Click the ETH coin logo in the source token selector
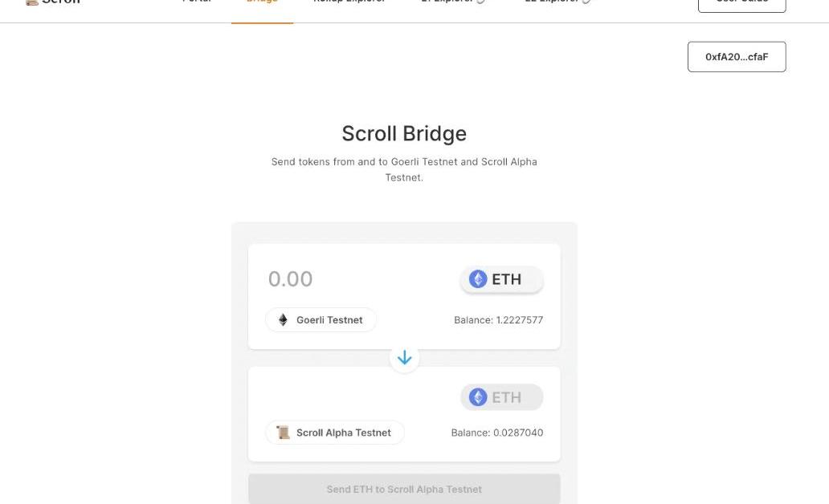 click(x=478, y=279)
